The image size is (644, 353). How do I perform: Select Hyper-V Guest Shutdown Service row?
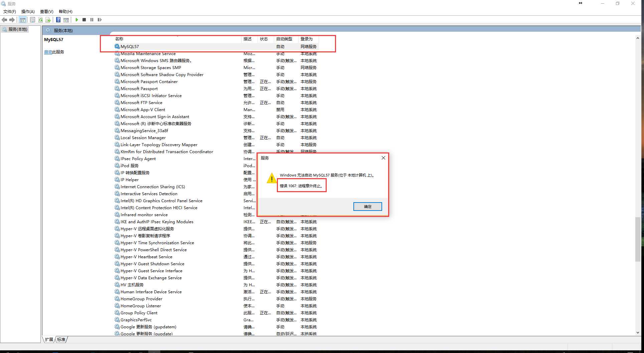[216, 264]
